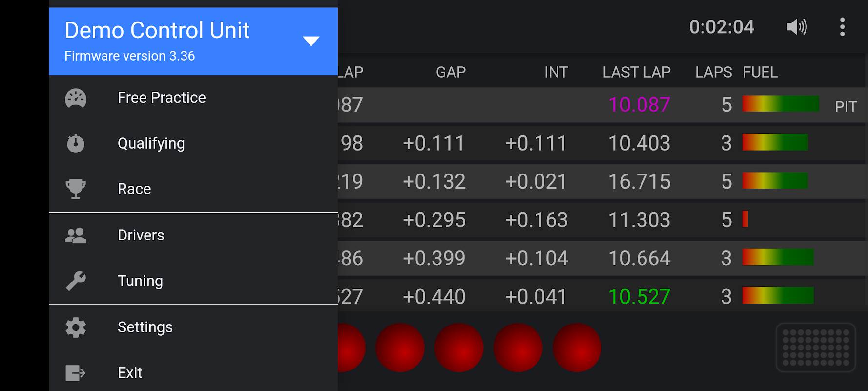Click the 0:02:04 session timer
The image size is (868, 391).
[722, 27]
